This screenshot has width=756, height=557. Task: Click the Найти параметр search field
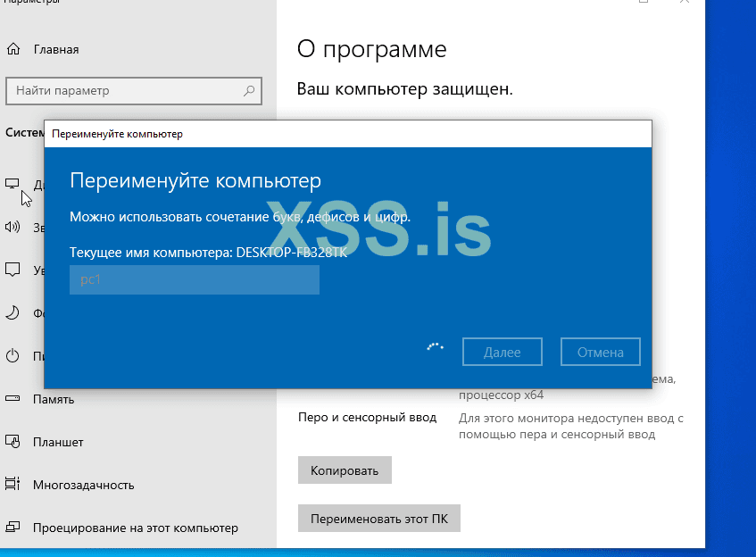pyautogui.click(x=134, y=91)
